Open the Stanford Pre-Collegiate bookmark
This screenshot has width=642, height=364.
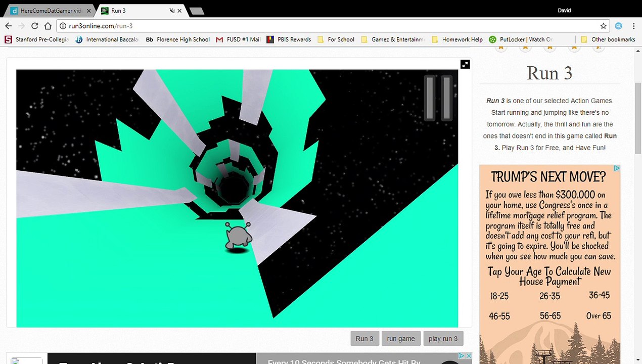click(36, 39)
